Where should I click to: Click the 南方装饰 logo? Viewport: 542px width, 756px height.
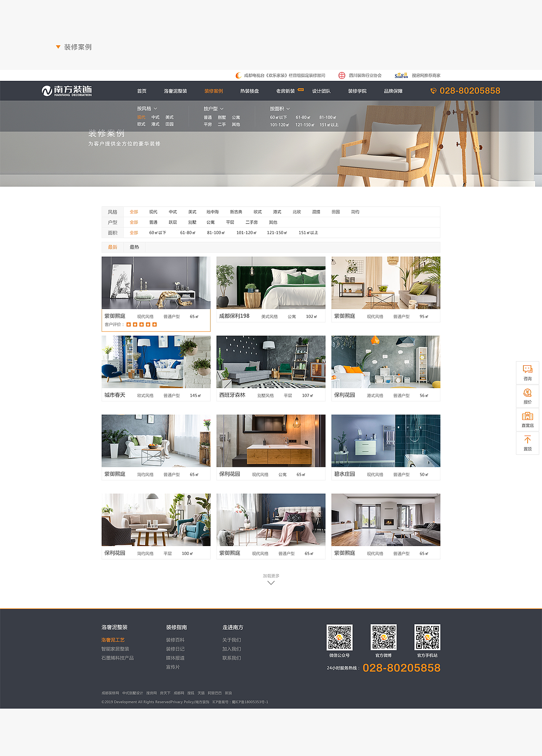pos(66,91)
